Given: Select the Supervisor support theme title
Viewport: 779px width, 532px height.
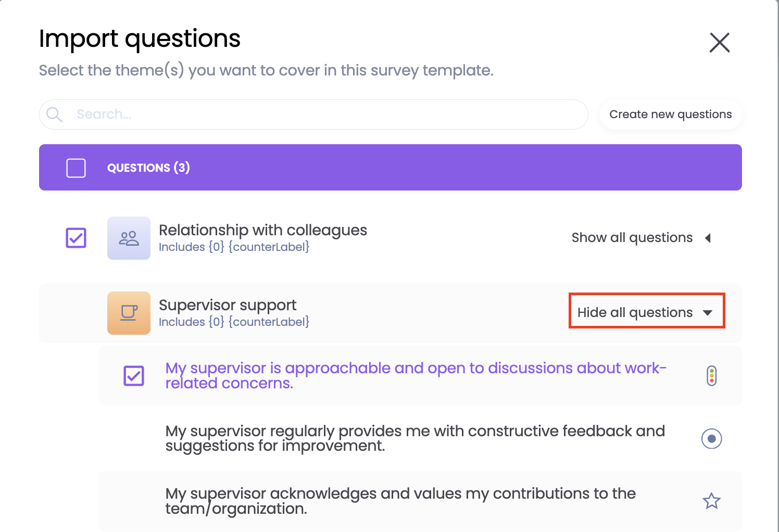Looking at the screenshot, I should click(x=228, y=305).
